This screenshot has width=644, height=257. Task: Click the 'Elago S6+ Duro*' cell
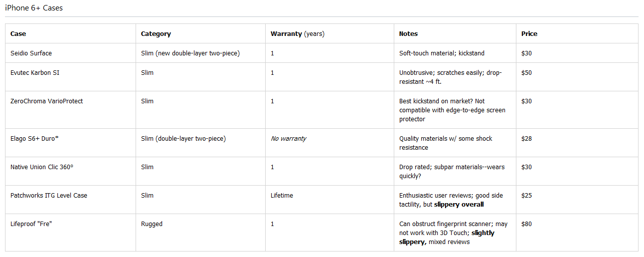click(x=34, y=139)
